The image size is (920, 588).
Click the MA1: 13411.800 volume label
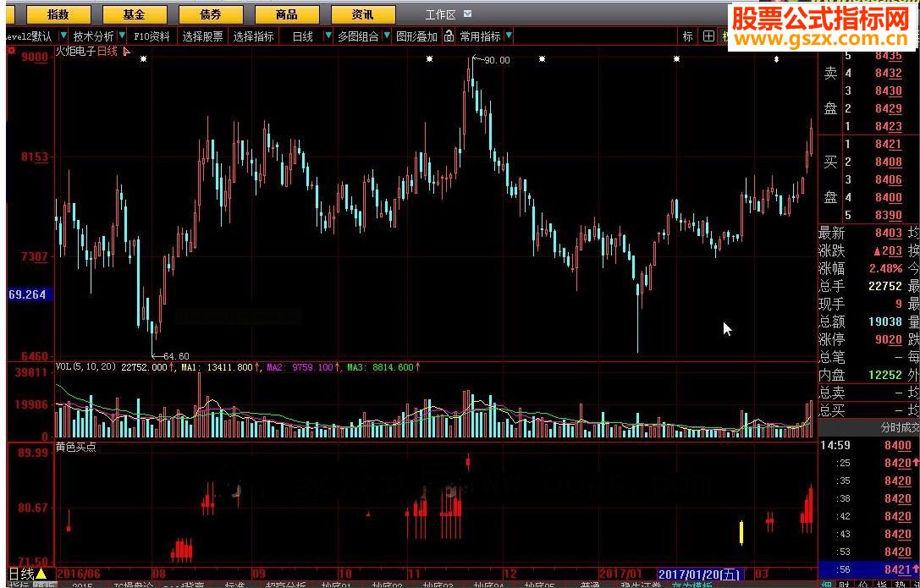click(x=217, y=367)
